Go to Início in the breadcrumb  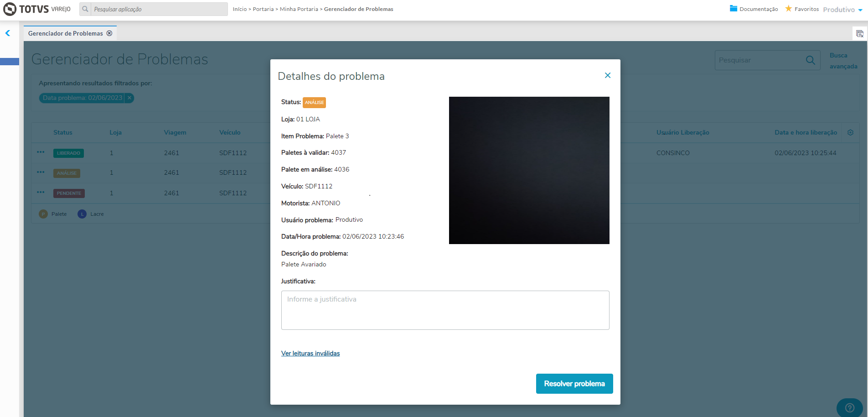240,9
